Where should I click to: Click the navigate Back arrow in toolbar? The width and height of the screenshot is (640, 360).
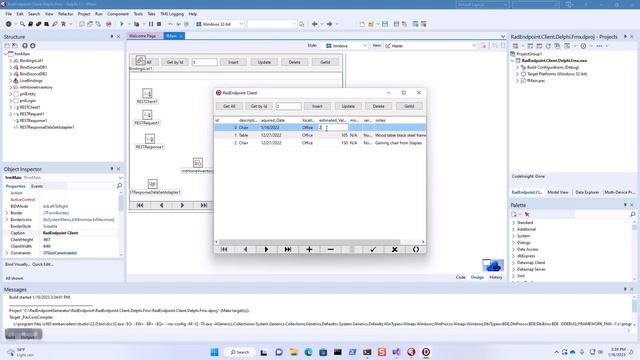click(x=315, y=24)
